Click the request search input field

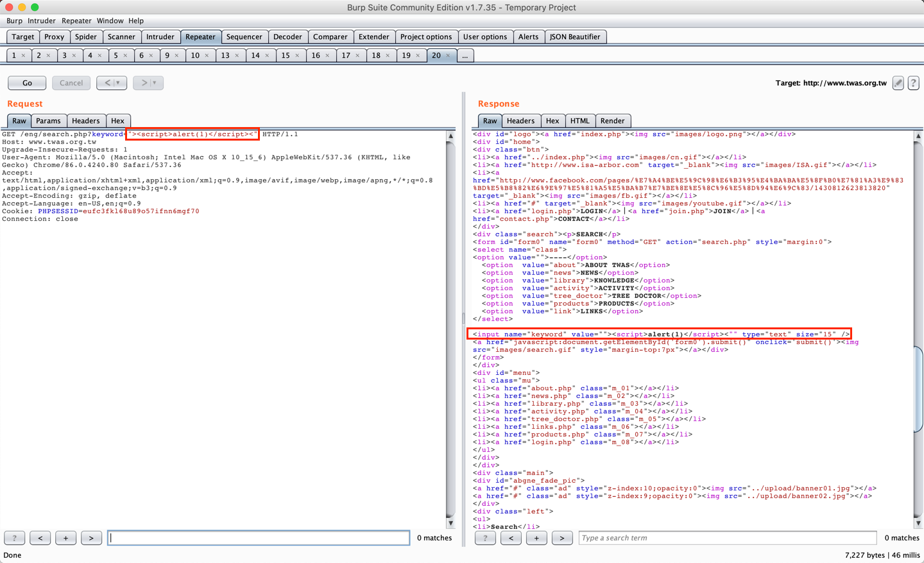click(x=259, y=538)
